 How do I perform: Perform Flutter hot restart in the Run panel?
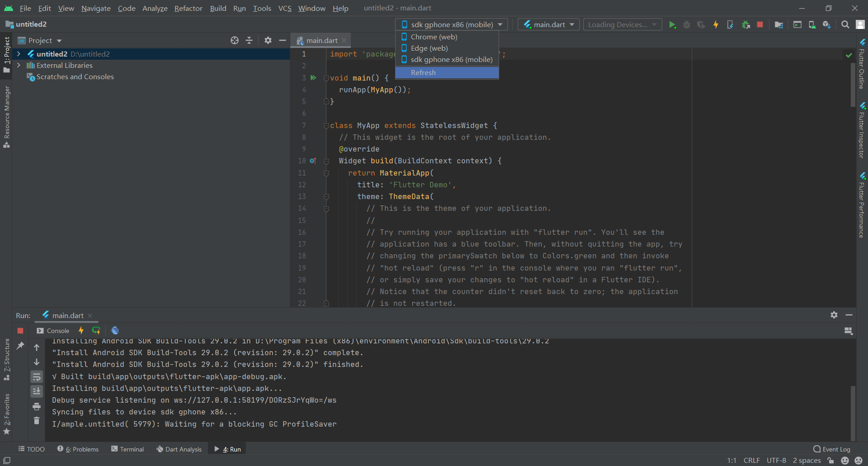click(96, 330)
